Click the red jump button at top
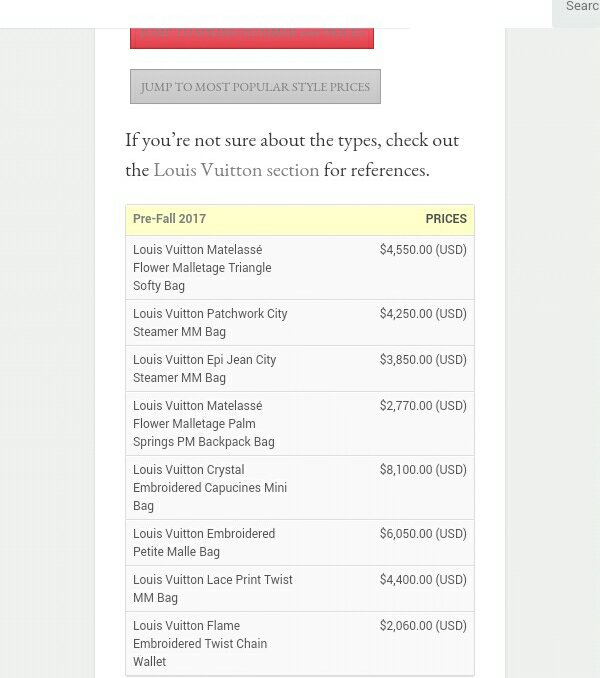Viewport: 600px width, 678px height. coord(252,38)
